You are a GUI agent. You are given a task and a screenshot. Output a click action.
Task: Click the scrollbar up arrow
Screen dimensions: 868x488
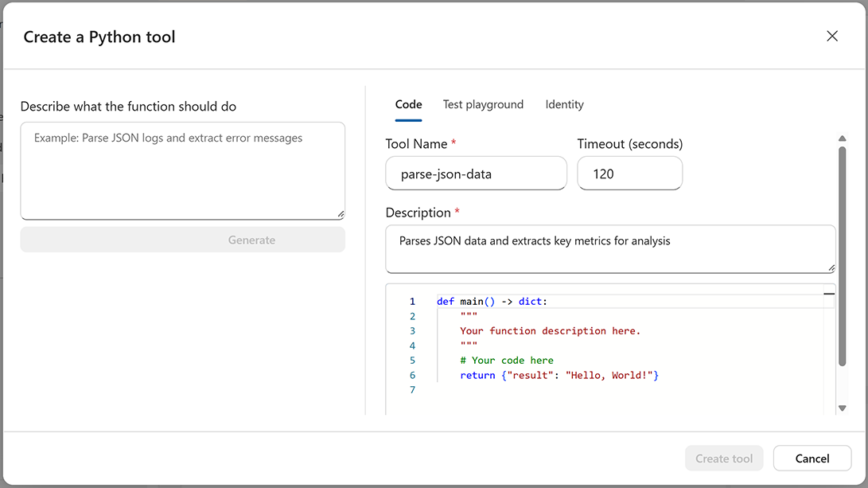click(x=843, y=138)
